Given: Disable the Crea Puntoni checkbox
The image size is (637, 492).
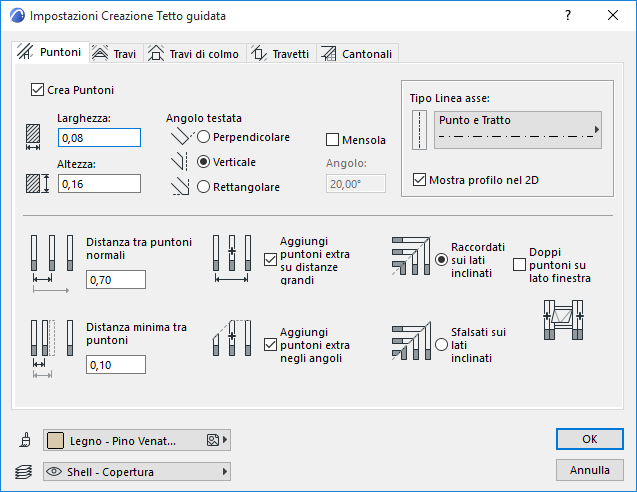Looking at the screenshot, I should (39, 90).
